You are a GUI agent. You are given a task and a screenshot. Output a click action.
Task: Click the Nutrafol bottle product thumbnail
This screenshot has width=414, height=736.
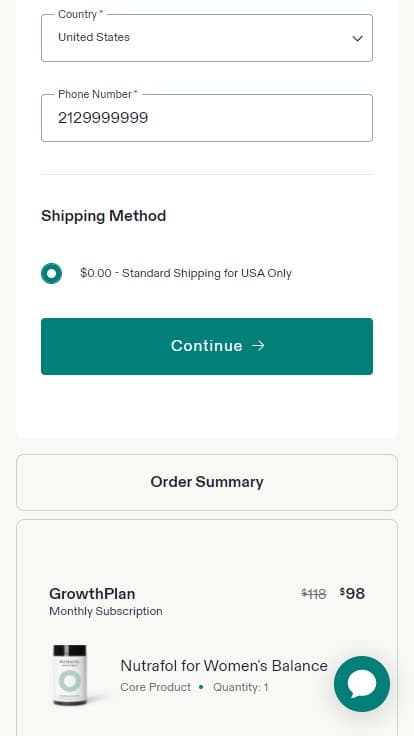pyautogui.click(x=69, y=675)
